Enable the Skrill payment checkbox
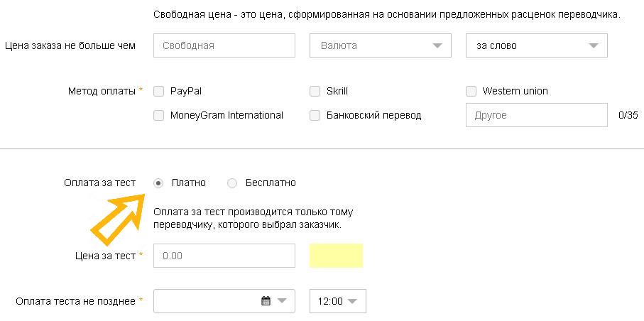 tap(315, 91)
